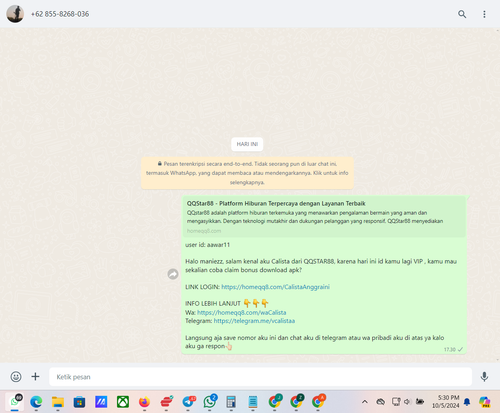
Task: Open the blue notepad document taskbar app
Action: 253,402
